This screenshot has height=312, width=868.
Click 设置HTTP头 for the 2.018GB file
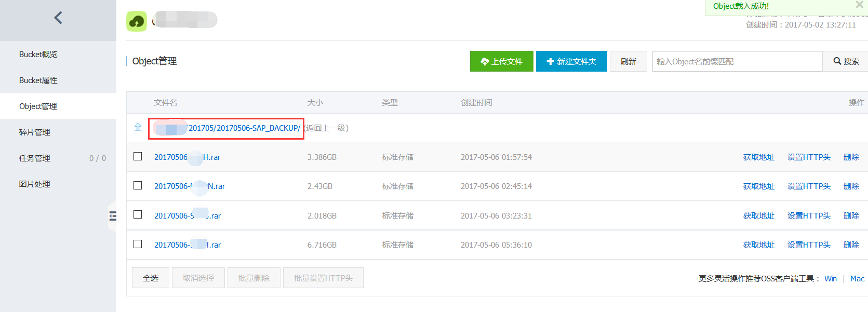(809, 216)
